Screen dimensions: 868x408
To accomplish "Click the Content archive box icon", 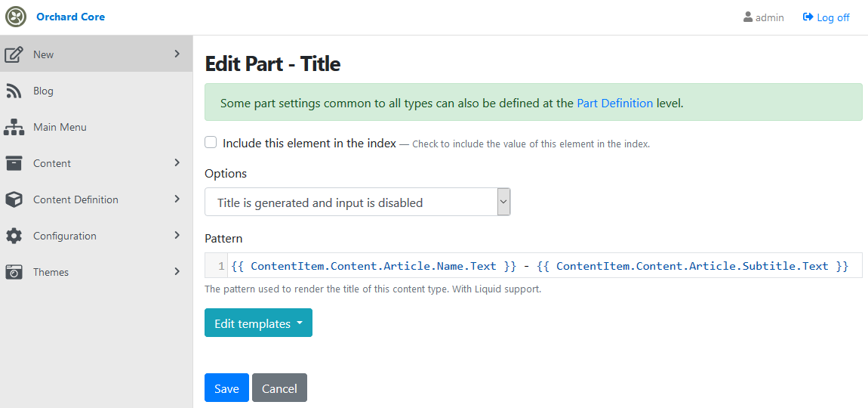I will pos(14,163).
